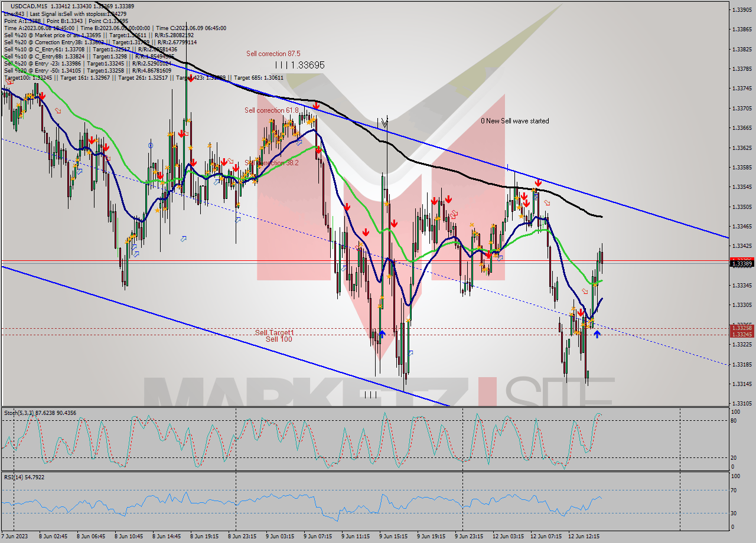Click the 'Sell correction 87.5' label
This screenshot has height=543, width=756.
tap(273, 54)
